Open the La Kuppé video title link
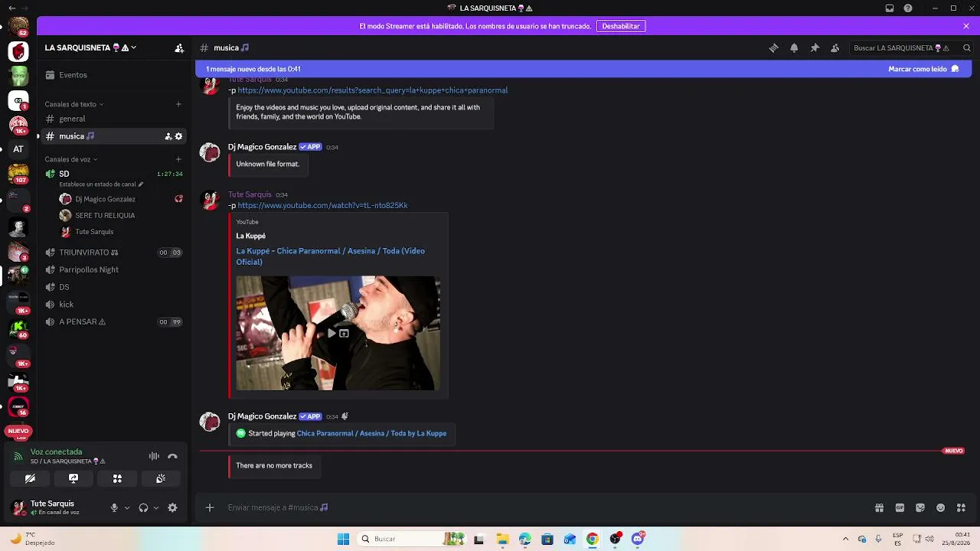The image size is (980, 551). pyautogui.click(x=330, y=256)
